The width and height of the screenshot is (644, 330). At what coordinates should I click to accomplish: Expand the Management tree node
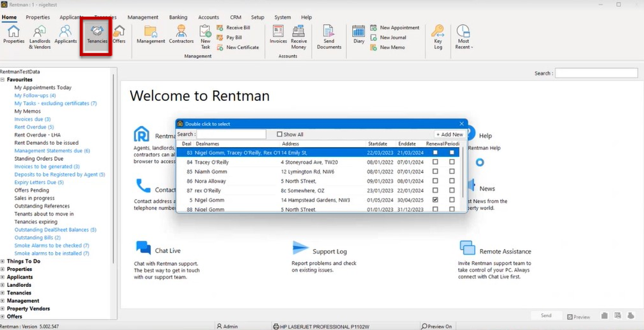2,301
